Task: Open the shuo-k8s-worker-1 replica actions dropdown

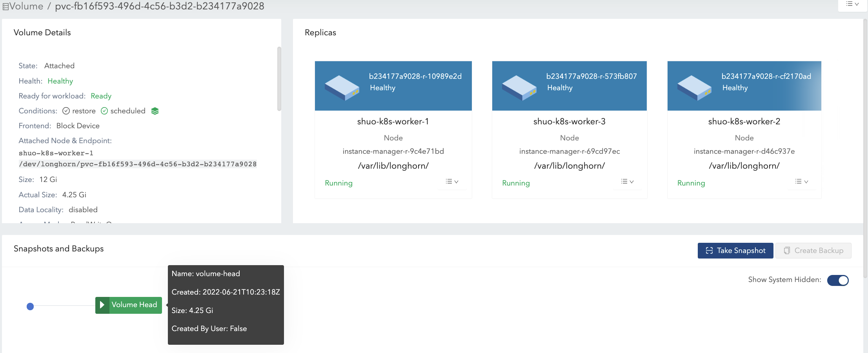Action: (452, 182)
